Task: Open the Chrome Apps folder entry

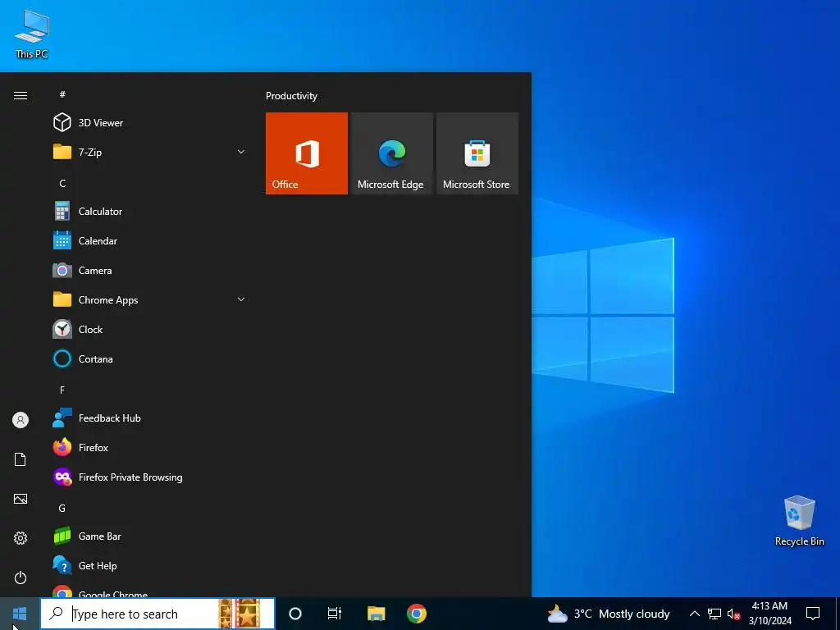Action: coord(149,300)
